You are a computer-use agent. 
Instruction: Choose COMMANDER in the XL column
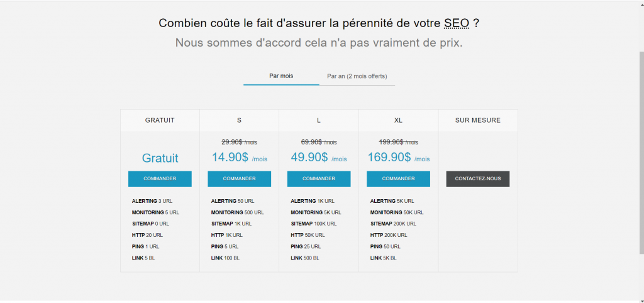click(398, 179)
